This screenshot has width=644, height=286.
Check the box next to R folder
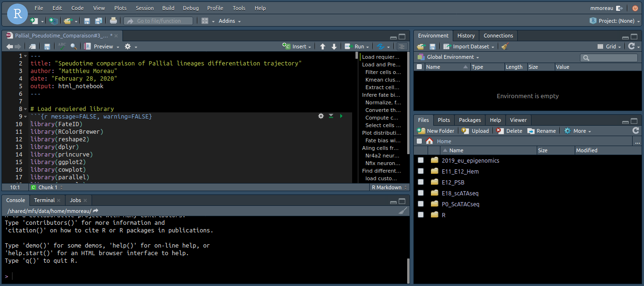pyautogui.click(x=420, y=215)
